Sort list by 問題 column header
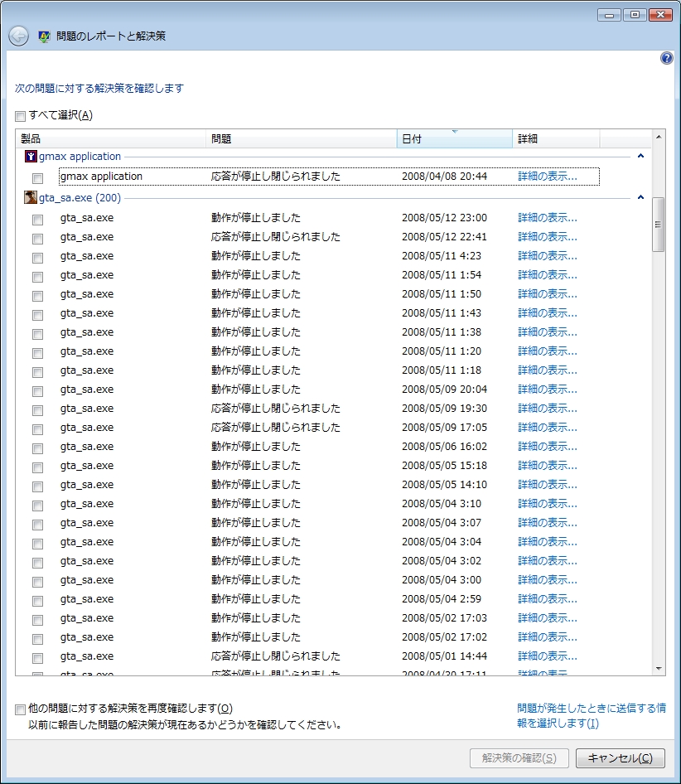 point(301,139)
